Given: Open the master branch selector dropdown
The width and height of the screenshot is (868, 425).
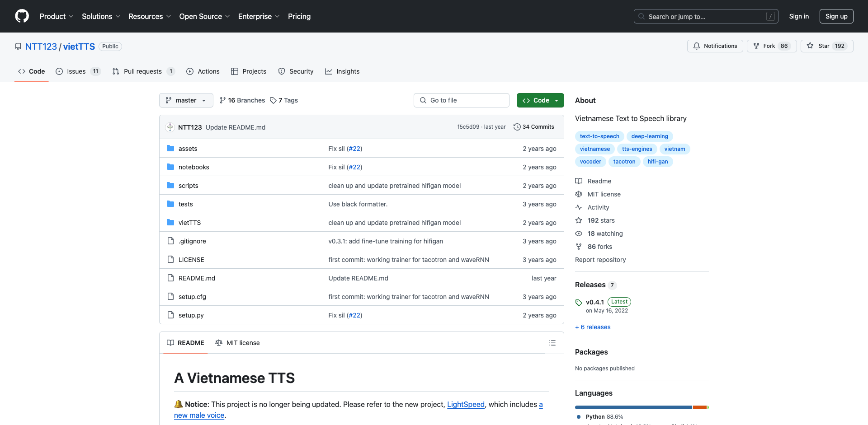Looking at the screenshot, I should tap(186, 100).
